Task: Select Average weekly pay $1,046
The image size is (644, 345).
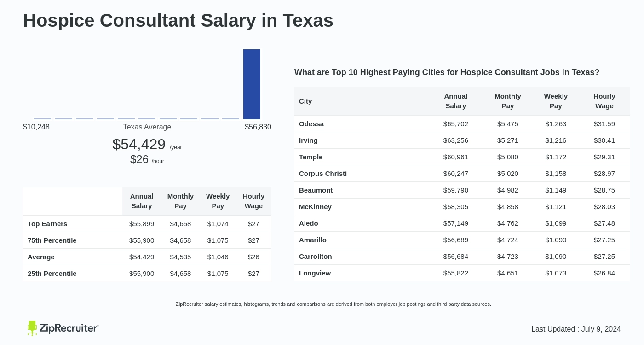Action: tap(218, 257)
